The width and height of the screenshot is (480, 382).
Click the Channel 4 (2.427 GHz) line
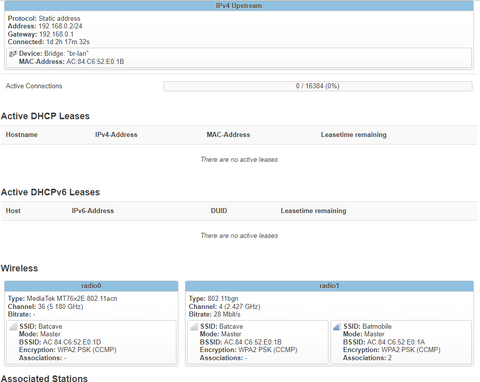click(224, 306)
